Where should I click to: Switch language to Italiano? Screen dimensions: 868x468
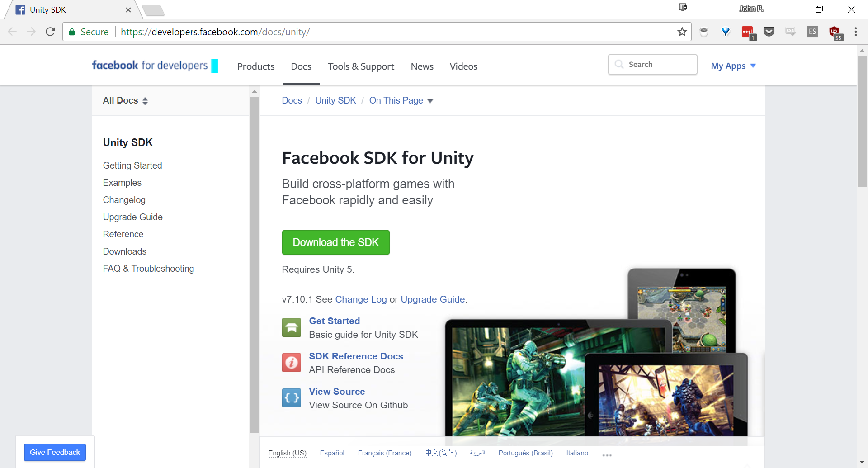(x=577, y=453)
